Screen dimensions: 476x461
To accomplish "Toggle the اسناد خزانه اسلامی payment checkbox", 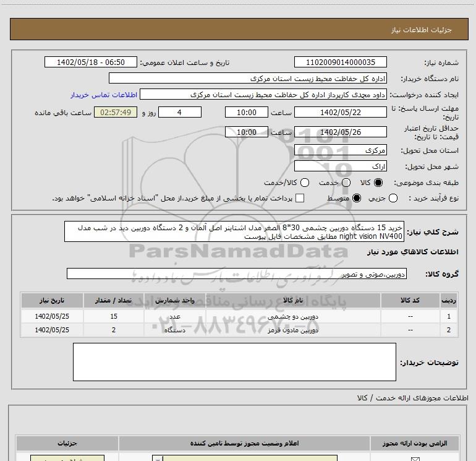I will [300, 198].
